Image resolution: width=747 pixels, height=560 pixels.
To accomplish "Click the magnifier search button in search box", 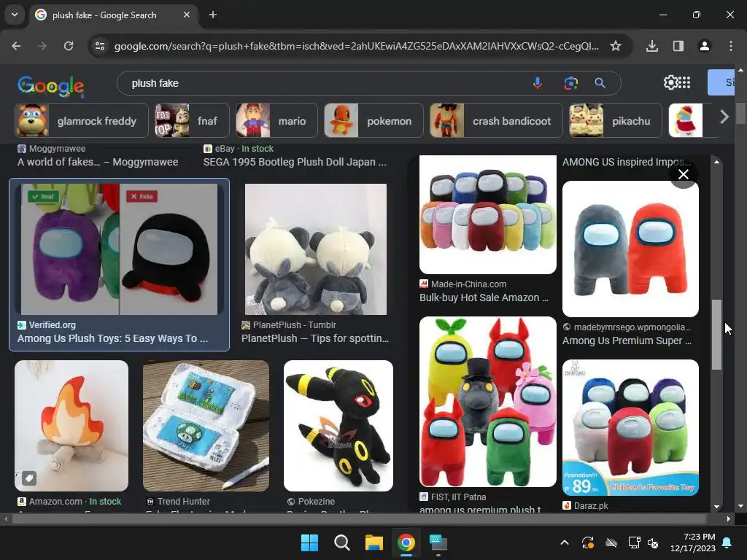I will [x=600, y=83].
